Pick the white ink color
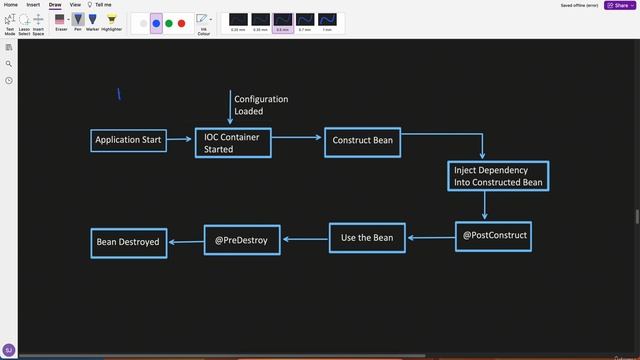The image size is (640, 360). pyautogui.click(x=143, y=24)
